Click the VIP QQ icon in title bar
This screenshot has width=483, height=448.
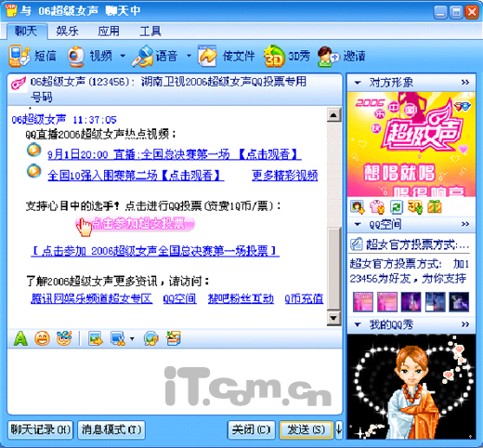click(11, 10)
